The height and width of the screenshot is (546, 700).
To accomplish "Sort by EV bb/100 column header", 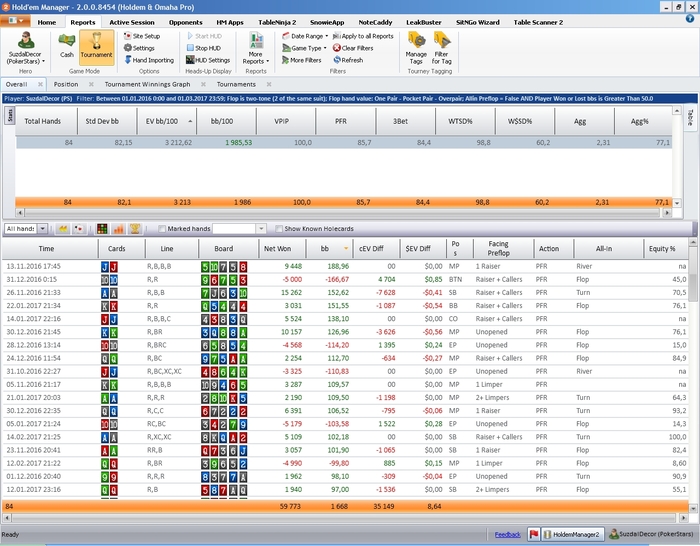I will point(167,121).
